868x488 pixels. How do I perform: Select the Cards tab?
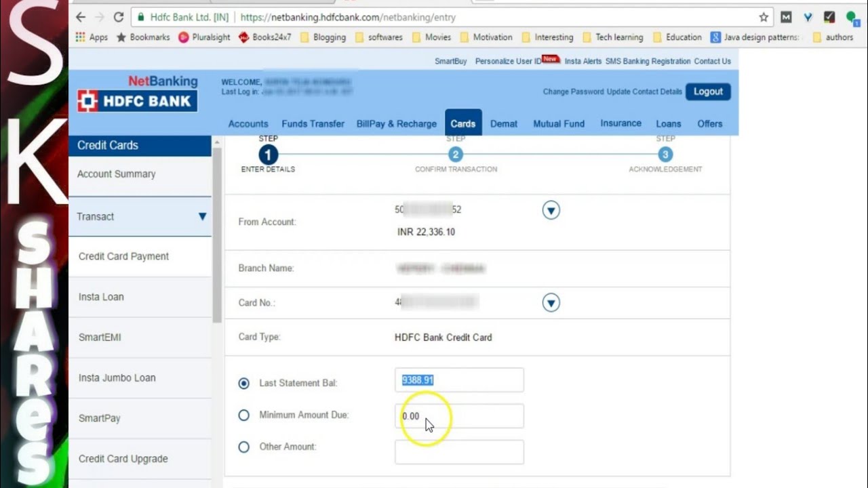463,123
